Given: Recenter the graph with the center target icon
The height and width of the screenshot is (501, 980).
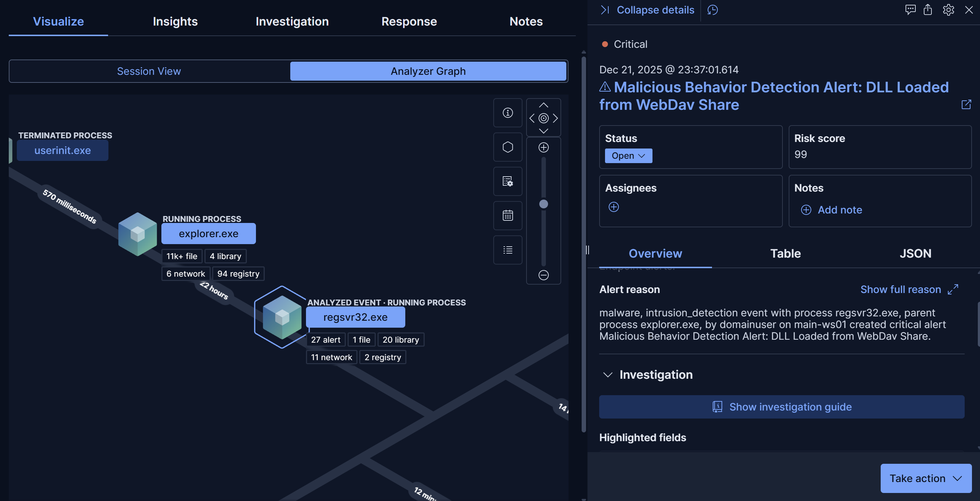Looking at the screenshot, I should click(543, 118).
